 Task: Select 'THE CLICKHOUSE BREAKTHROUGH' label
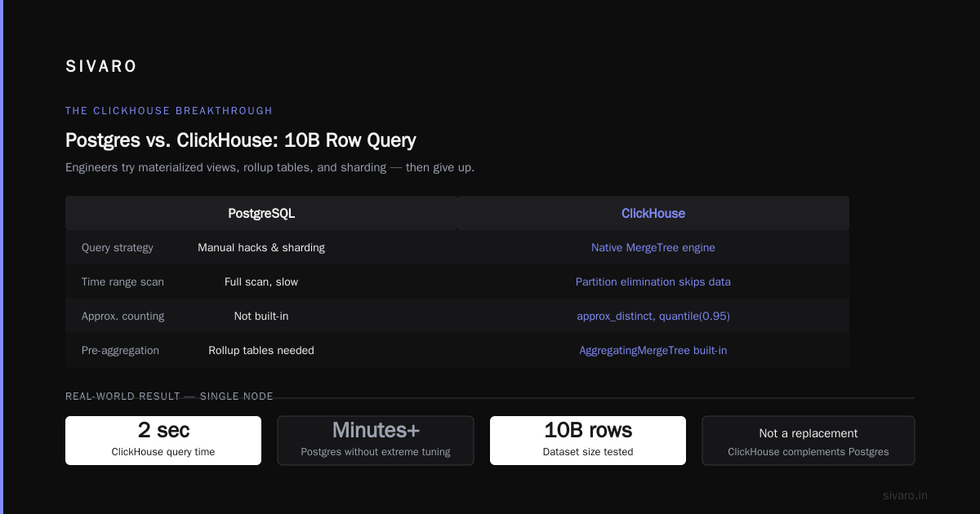(x=169, y=111)
